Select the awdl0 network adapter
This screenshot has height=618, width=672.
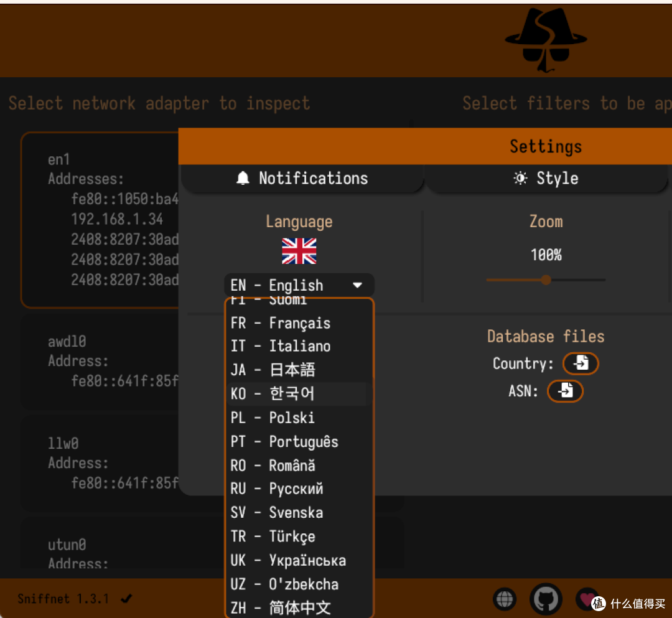pos(100,362)
